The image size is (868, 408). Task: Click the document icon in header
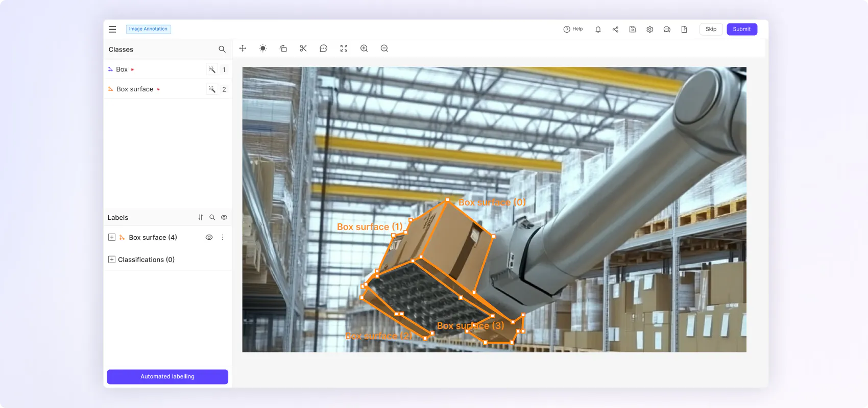point(684,30)
